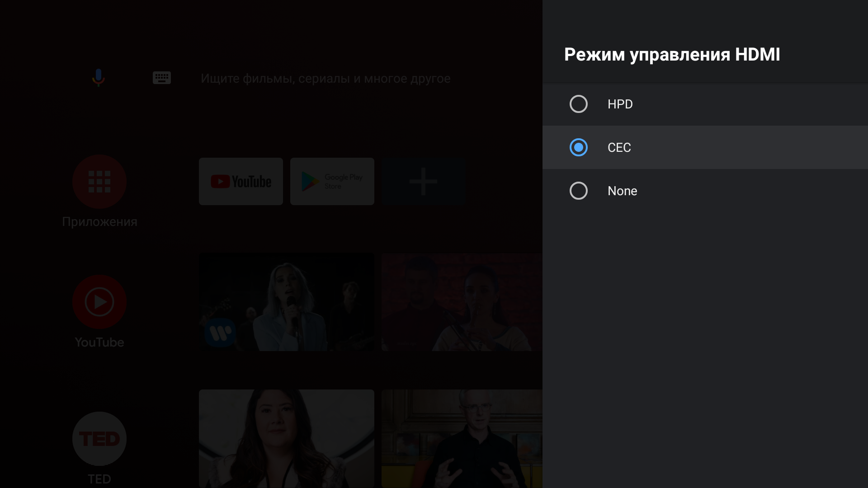Click the Режим управления HDMI heading
Viewport: 868px width, 488px height.
672,54
